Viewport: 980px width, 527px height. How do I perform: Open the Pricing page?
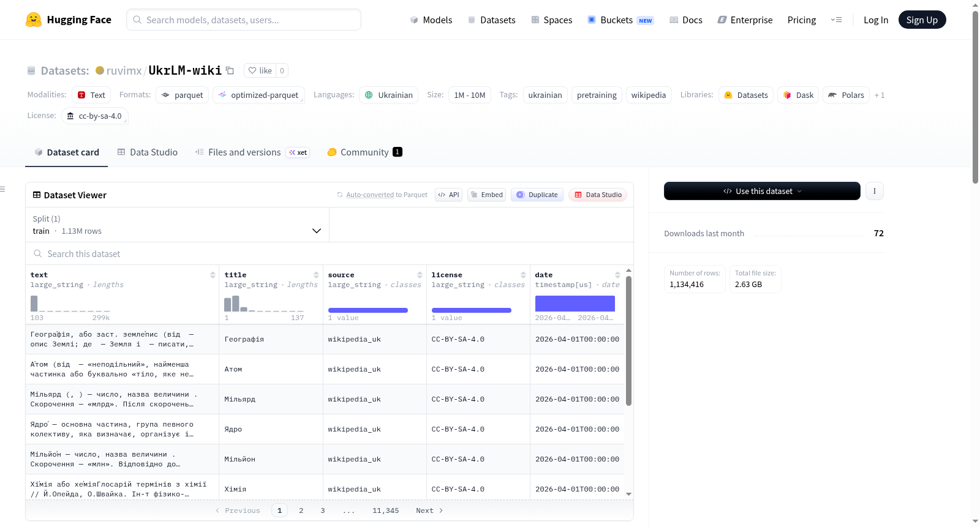pos(802,20)
